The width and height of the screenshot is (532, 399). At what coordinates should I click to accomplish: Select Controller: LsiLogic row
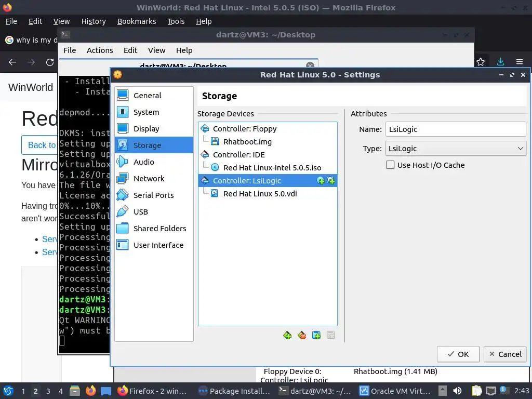(x=268, y=181)
